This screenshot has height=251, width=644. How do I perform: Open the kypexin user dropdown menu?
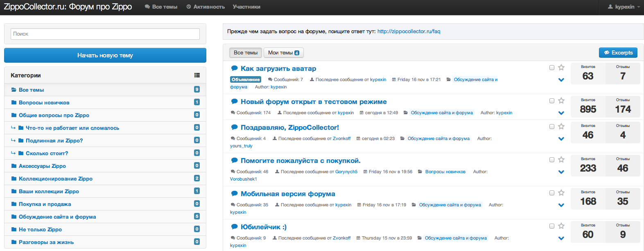(x=624, y=7)
